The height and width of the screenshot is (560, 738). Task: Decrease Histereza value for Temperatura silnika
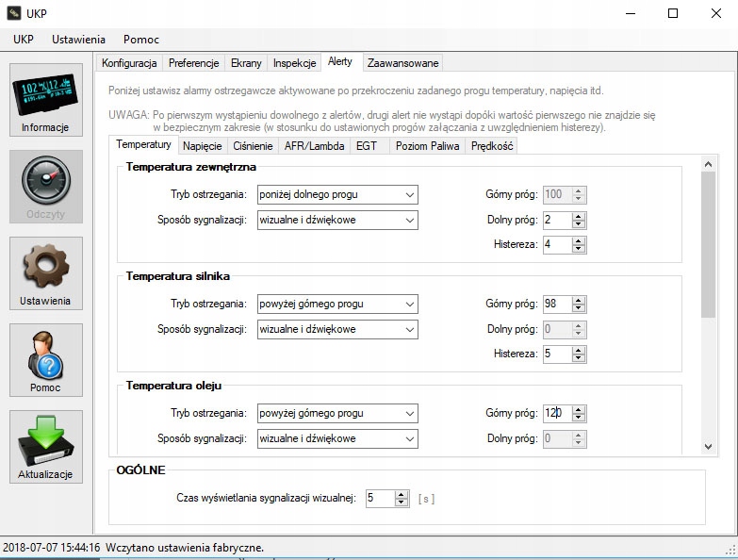579,359
